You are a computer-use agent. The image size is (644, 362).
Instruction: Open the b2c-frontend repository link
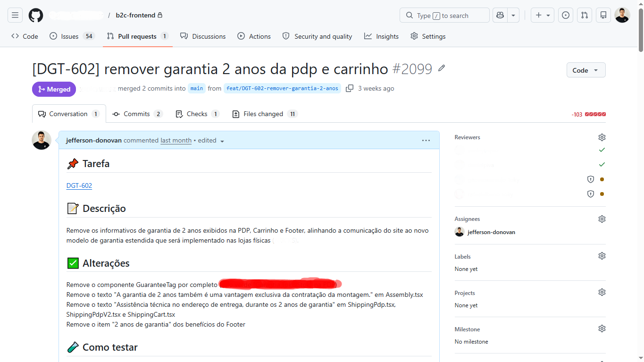tap(135, 15)
